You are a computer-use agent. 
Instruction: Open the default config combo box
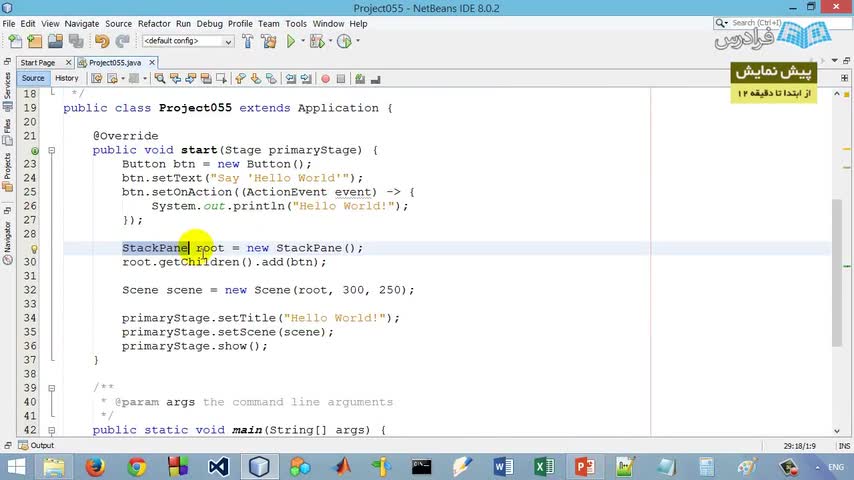pyautogui.click(x=187, y=41)
